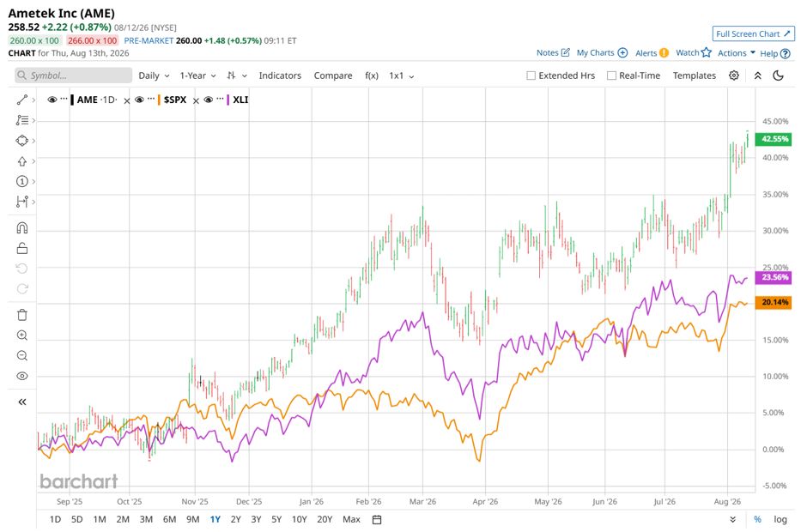This screenshot has height=532, width=807.
Task: Click the AME 42.55% value label
Action: pos(774,139)
